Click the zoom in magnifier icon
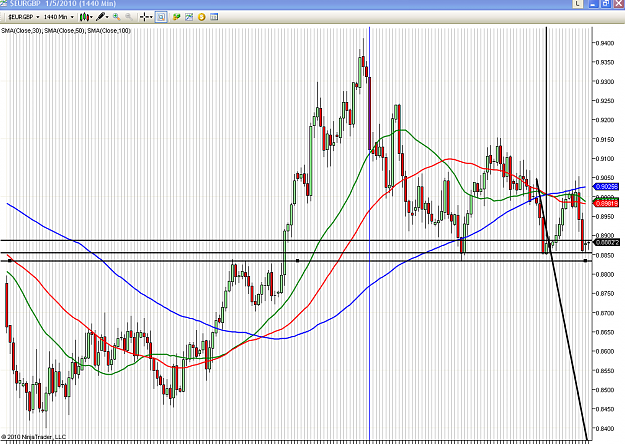This screenshot has width=625, height=444. click(x=116, y=17)
